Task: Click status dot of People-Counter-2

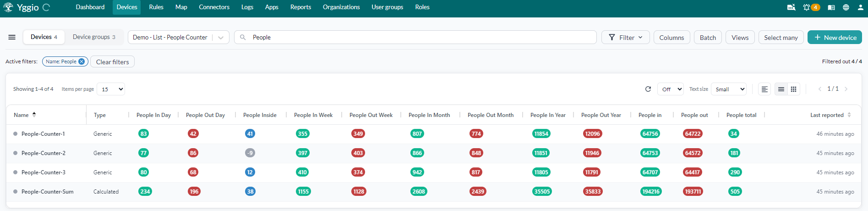Action: tap(15, 153)
